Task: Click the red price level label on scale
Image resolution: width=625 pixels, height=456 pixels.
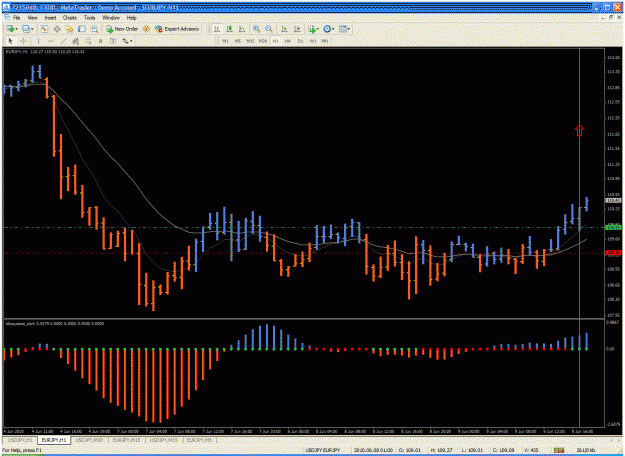Action: (613, 253)
